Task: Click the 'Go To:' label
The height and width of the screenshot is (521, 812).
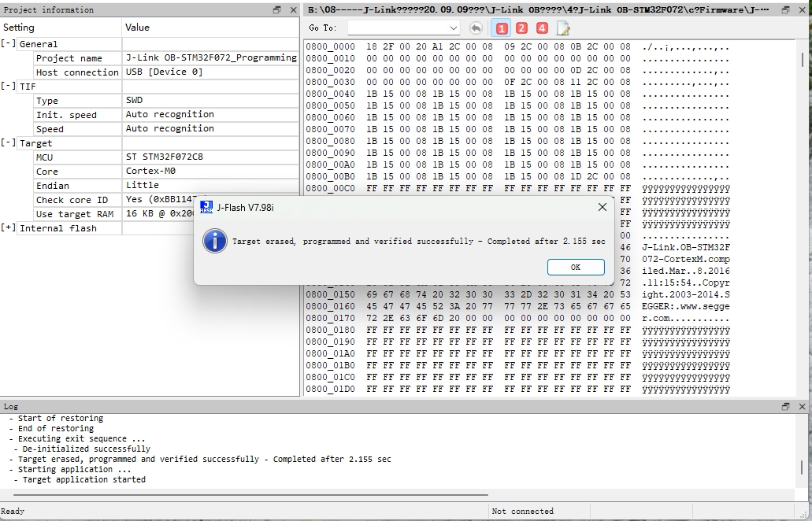Action: click(x=323, y=28)
